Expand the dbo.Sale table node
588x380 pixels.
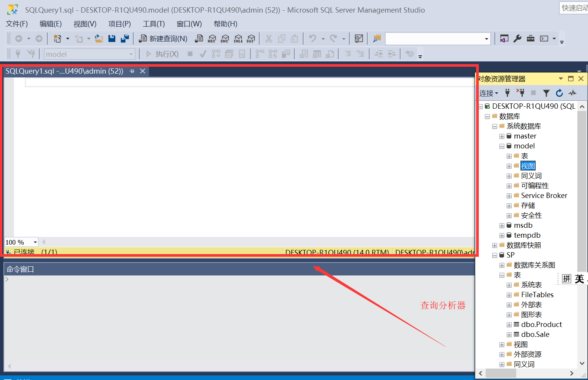click(x=509, y=335)
